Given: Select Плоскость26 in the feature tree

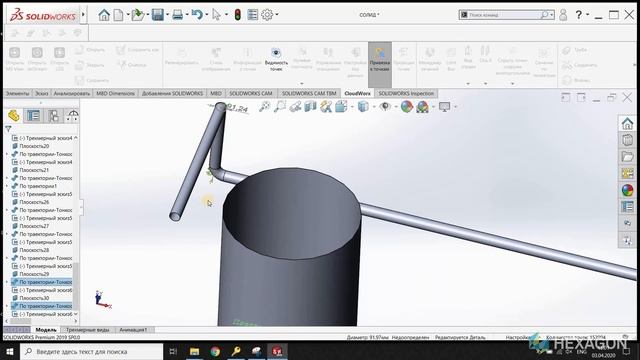Looking at the screenshot, I should tap(34, 202).
